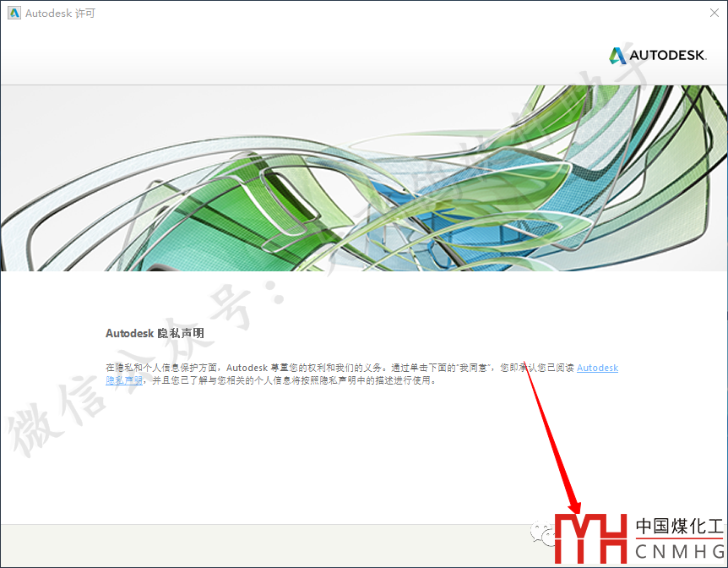728x568 pixels.
Task: Click the 中国煤化工 text in corner
Action: pos(679,526)
